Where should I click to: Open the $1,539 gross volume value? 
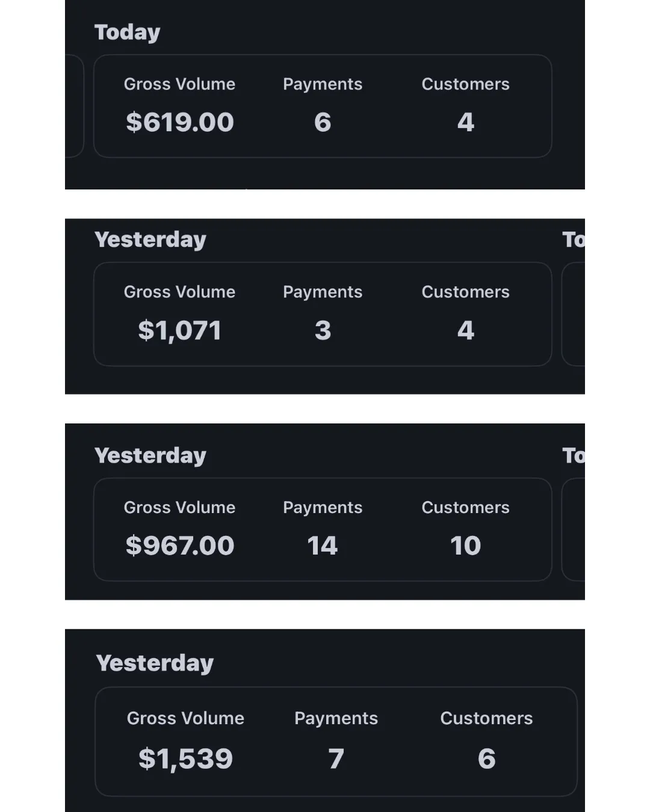pyautogui.click(x=185, y=758)
